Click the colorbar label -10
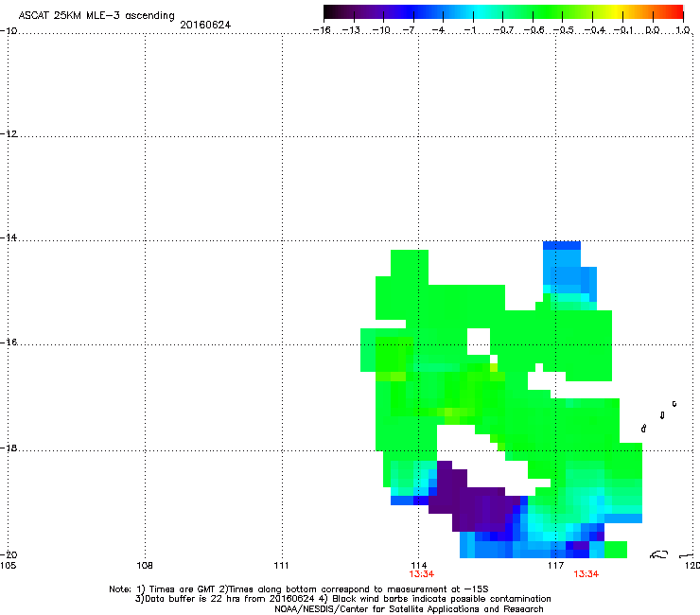The image size is (700, 615). 381,30
